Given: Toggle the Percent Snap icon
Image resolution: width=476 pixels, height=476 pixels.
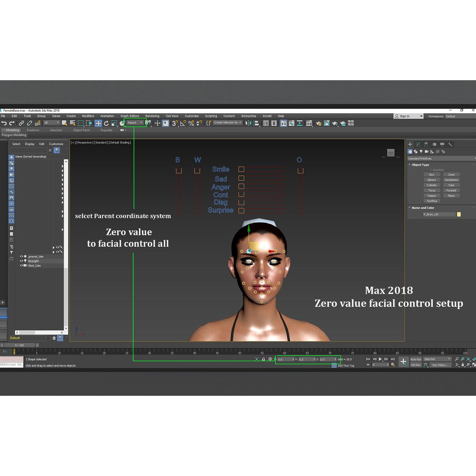Looking at the screenshot, I should [191, 123].
